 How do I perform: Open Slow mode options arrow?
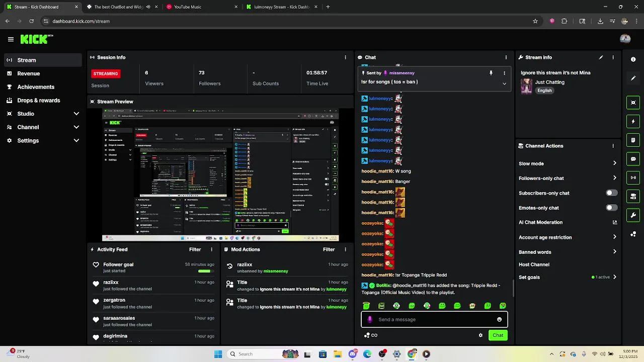pyautogui.click(x=614, y=163)
